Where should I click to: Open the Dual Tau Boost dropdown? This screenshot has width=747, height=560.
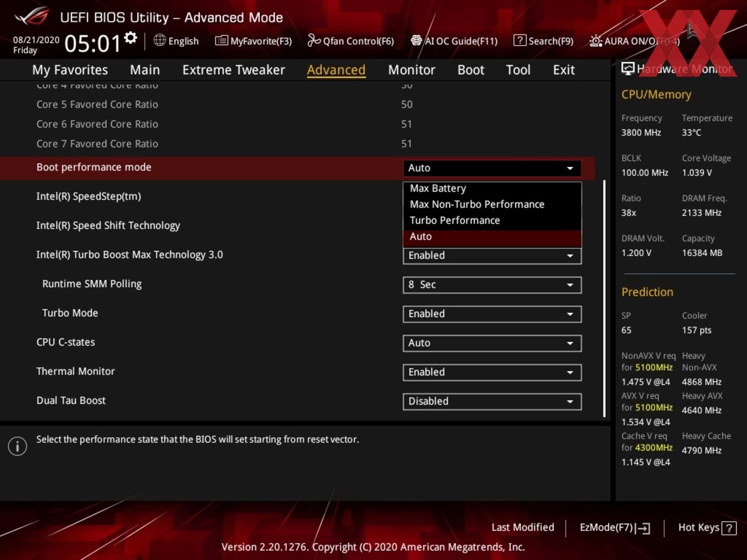point(492,401)
